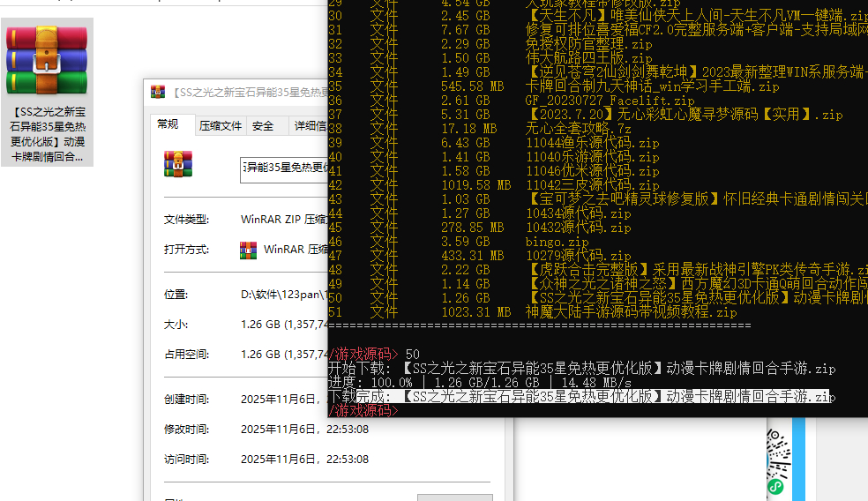Click the WinRAR icon beside 打开方式
This screenshot has width=868, height=501.
pos(249,250)
